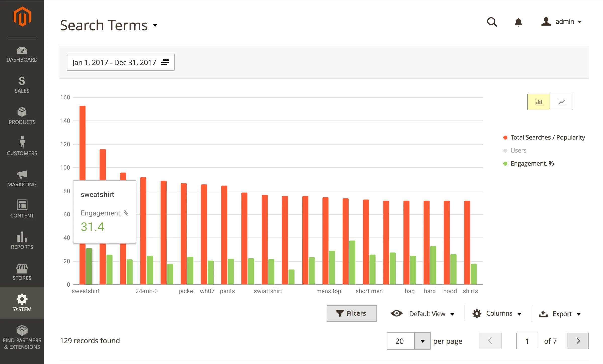Open the per page count dropdown
Viewport: 603px width, 364px height.
[x=422, y=341]
